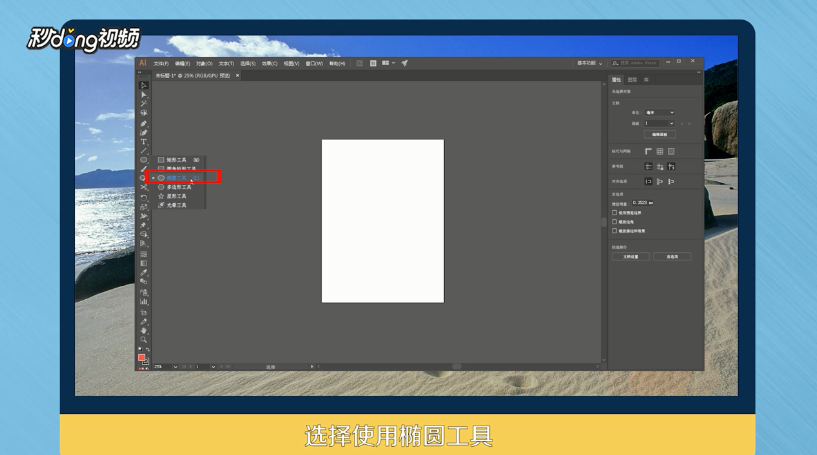Click the Edit Artboards button

[x=660, y=134]
